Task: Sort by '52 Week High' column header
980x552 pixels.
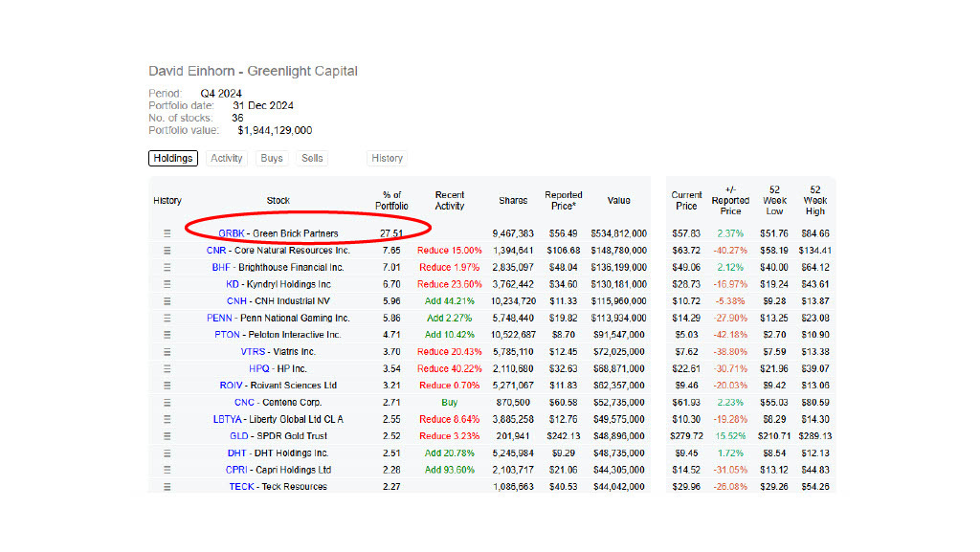Action: [815, 201]
